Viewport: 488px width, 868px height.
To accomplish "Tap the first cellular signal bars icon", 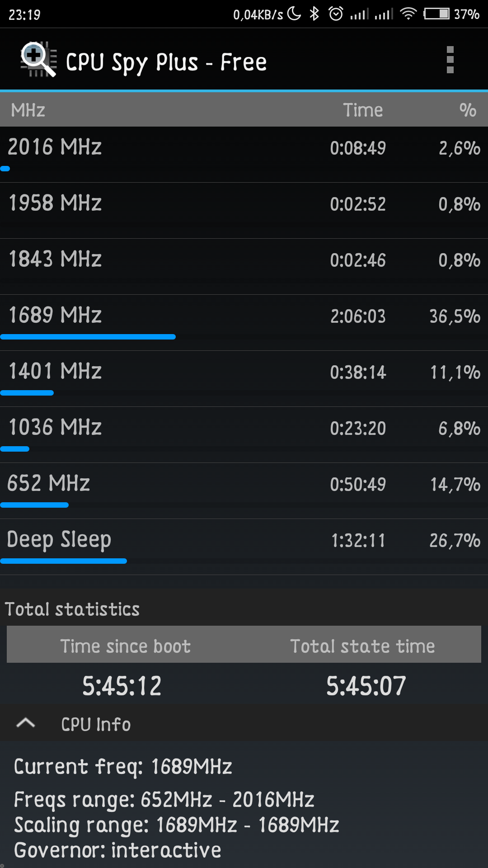I will click(360, 14).
